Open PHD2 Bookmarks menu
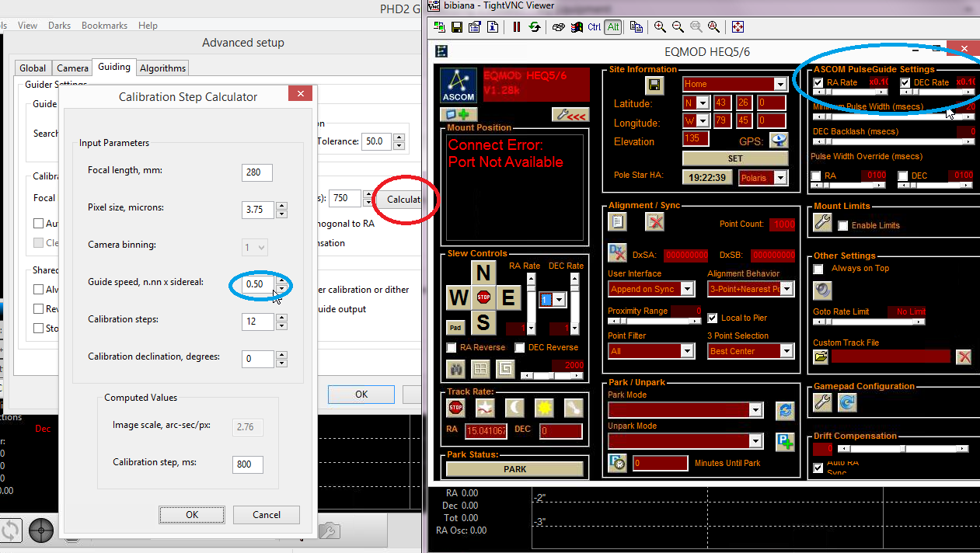This screenshot has width=980, height=553. pyautogui.click(x=104, y=26)
